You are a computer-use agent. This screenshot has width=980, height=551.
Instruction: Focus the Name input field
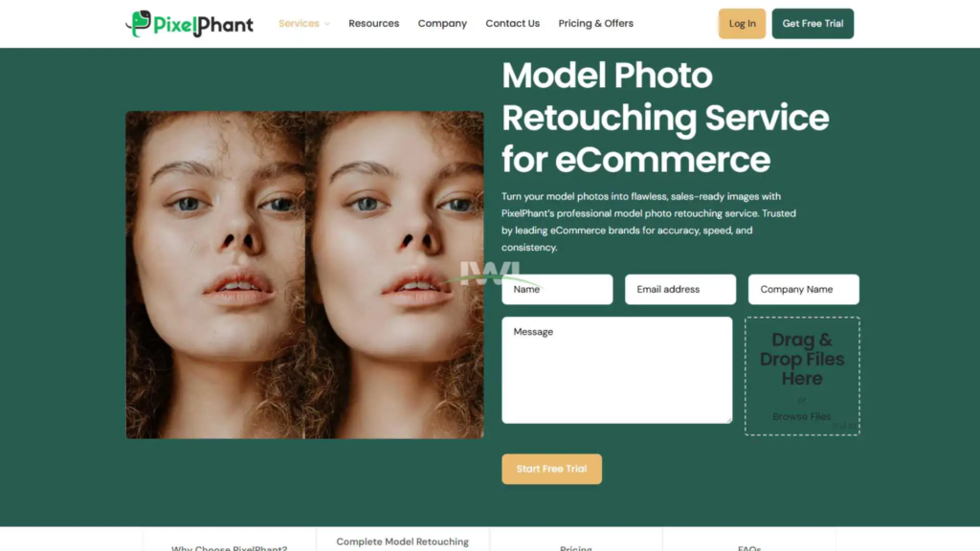click(557, 289)
